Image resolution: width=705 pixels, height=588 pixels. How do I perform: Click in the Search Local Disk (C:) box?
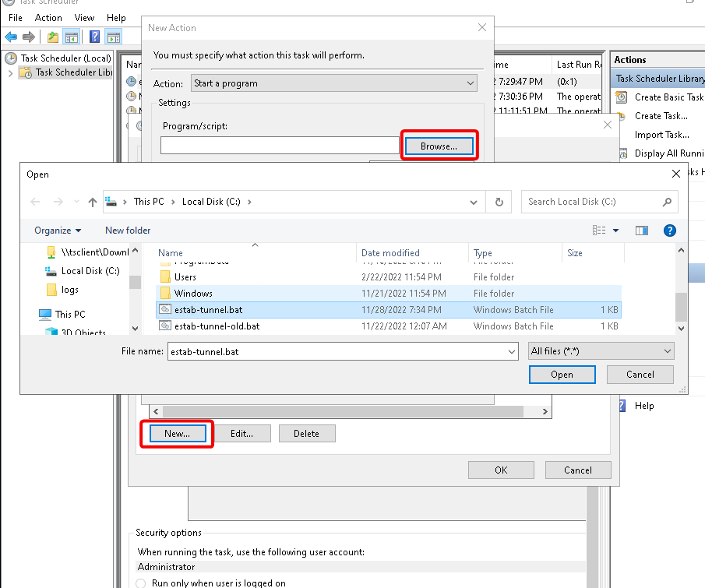pos(592,202)
